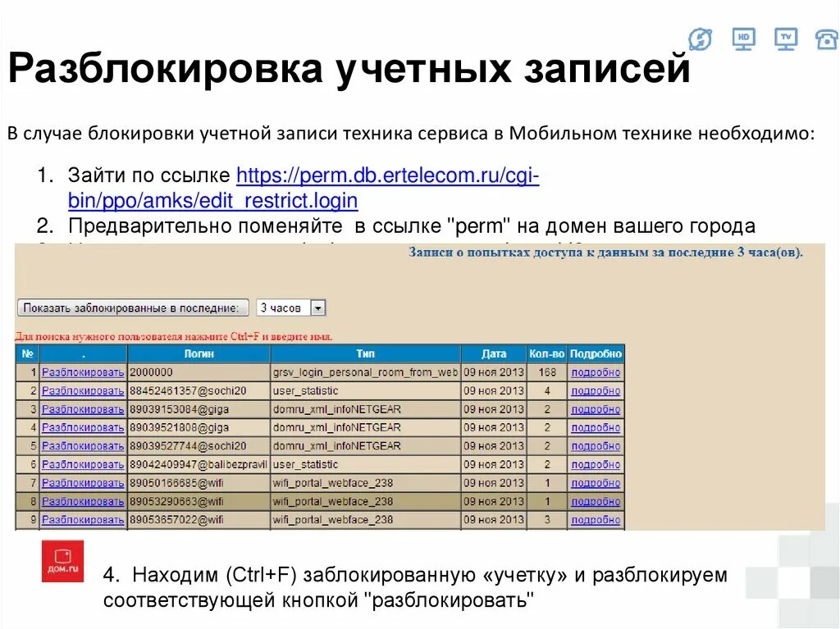Open the perm.db.ertelecom.ru edit_restrict.login link
This screenshot has height=629, width=840.
(x=304, y=188)
